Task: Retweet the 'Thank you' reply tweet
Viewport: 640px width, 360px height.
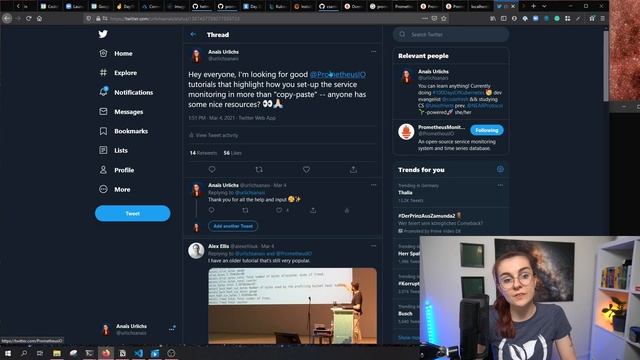Action: pyautogui.click(x=245, y=210)
